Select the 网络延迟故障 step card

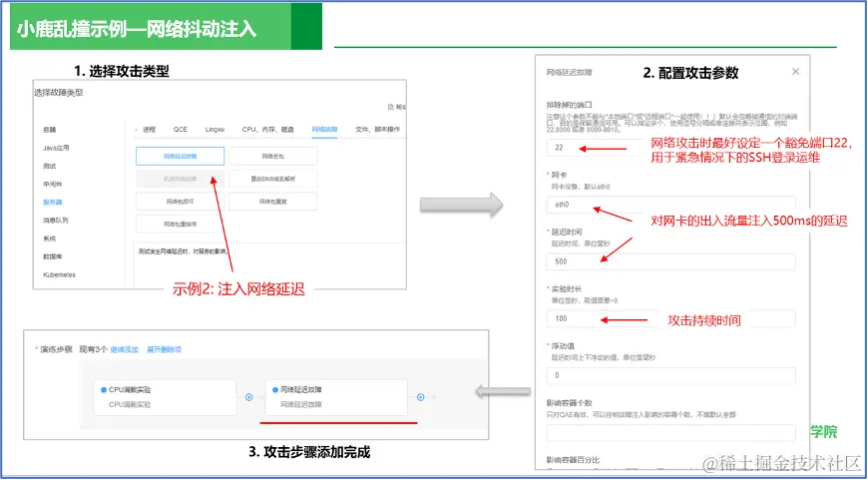tap(336, 397)
